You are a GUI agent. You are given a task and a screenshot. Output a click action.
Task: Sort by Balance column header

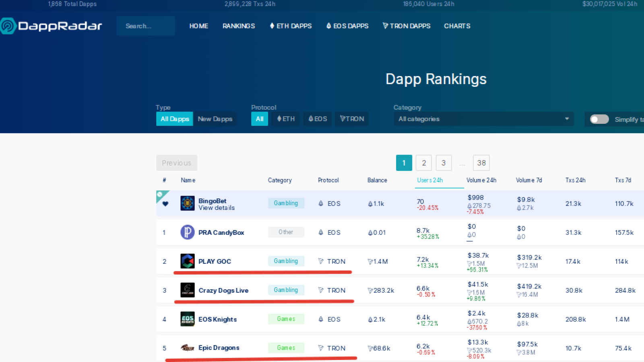(377, 180)
